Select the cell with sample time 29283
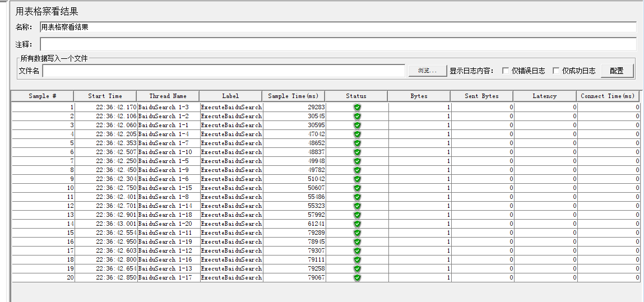Viewport: 644px width, 302px height. 294,107
